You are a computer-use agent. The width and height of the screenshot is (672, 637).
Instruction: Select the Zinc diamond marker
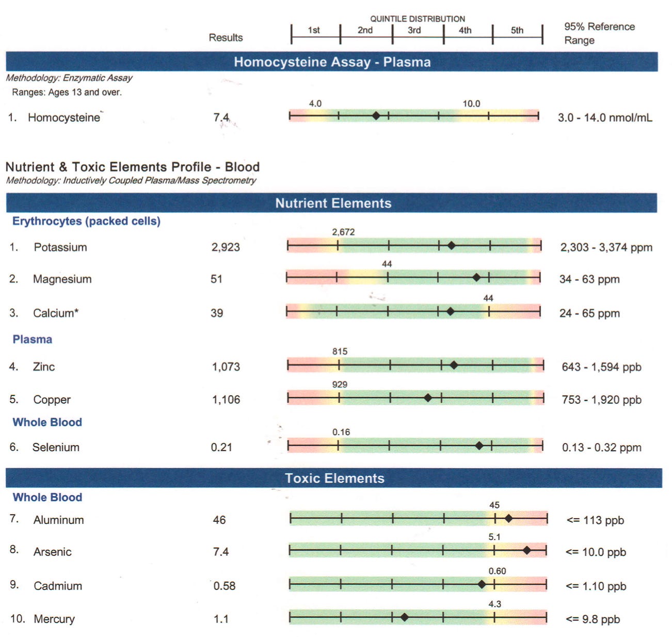(453, 365)
